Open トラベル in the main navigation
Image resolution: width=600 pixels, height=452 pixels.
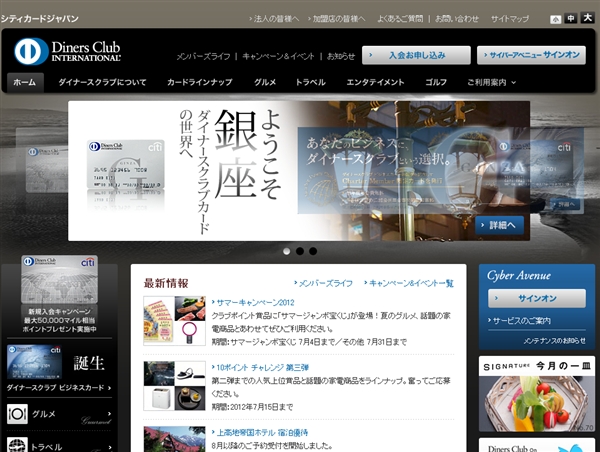coord(310,82)
